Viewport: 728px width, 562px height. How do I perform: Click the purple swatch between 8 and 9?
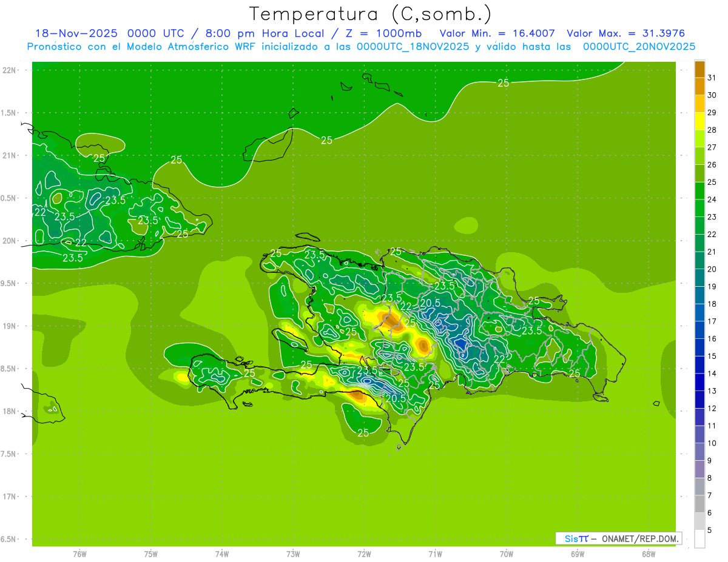coord(699,469)
